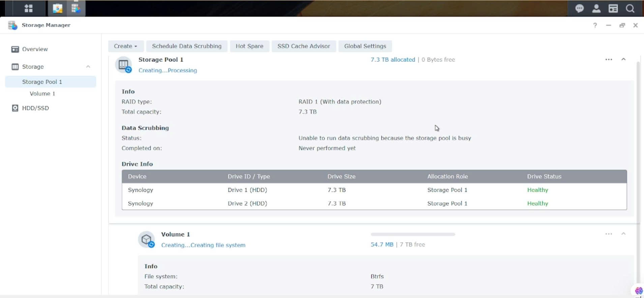Open the Create dropdown menu
Image resolution: width=644 pixels, height=298 pixels.
(x=125, y=46)
